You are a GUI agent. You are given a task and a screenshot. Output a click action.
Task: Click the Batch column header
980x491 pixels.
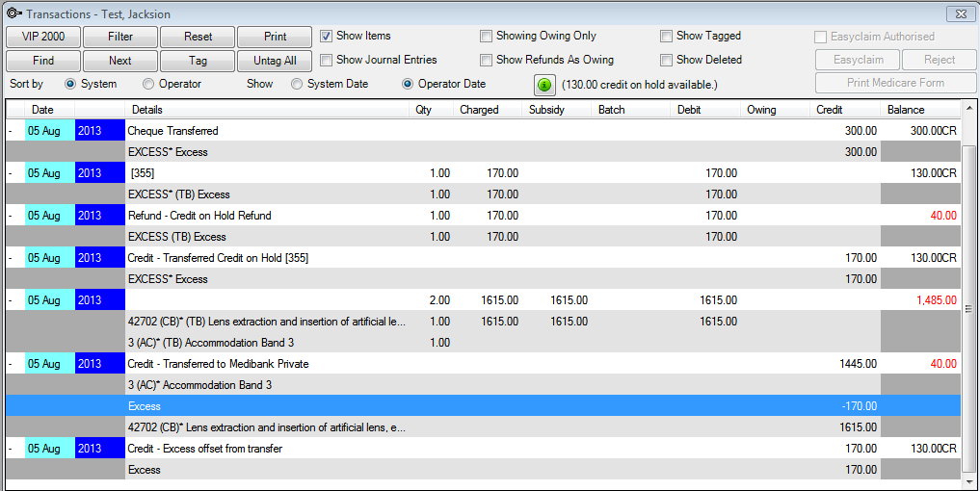[631, 110]
